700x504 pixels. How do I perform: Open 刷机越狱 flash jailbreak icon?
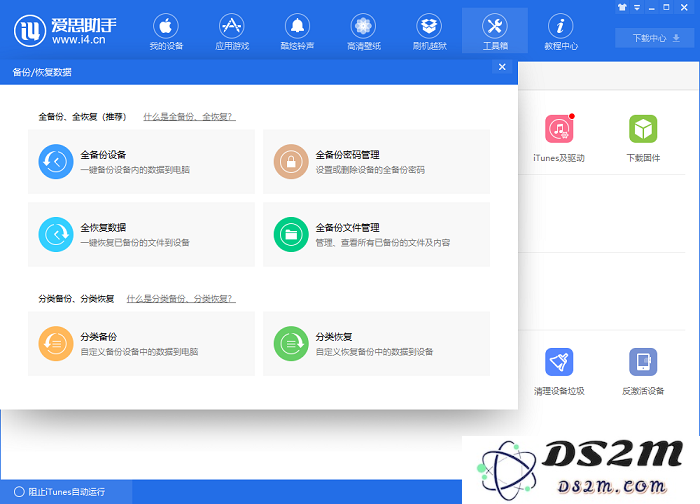tap(429, 26)
